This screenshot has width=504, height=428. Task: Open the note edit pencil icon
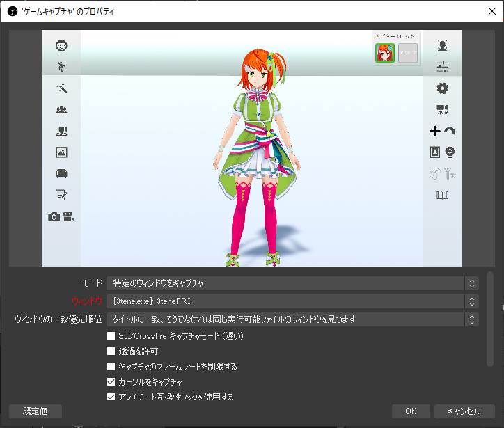click(x=61, y=195)
